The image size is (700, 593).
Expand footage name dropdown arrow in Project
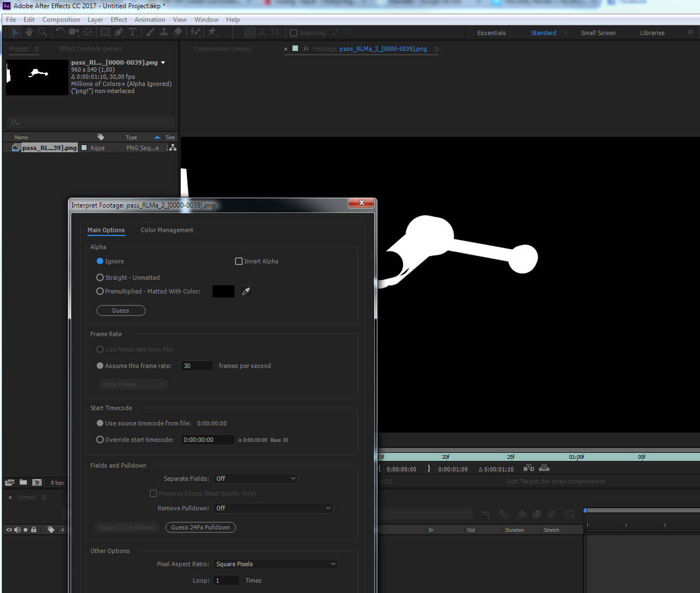(x=163, y=62)
